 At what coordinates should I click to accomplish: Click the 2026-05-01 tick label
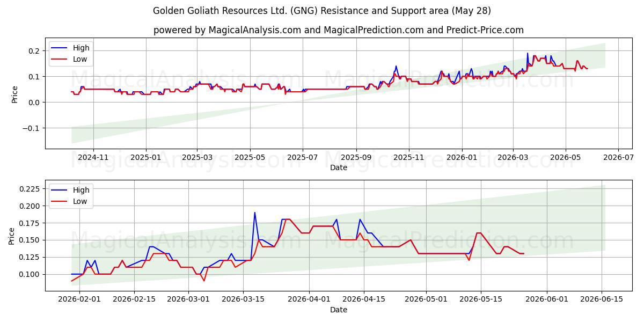(426, 299)
